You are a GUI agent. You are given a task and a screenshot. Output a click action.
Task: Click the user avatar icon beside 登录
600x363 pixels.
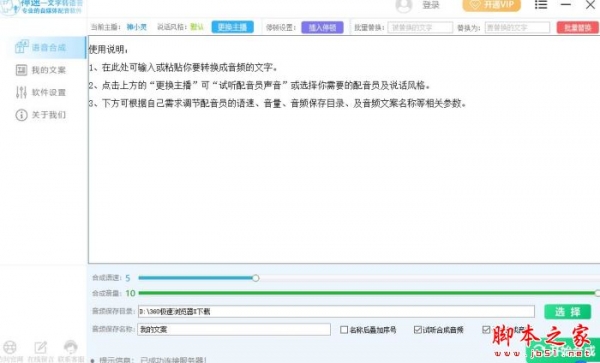pos(404,5)
